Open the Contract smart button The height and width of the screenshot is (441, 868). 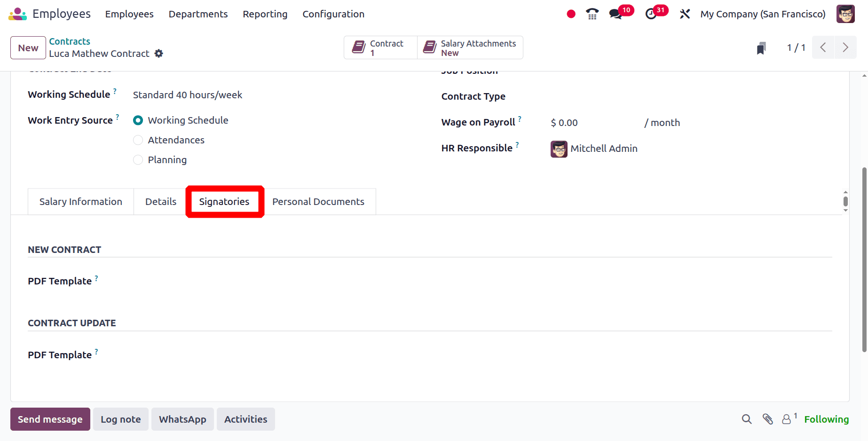pos(380,47)
